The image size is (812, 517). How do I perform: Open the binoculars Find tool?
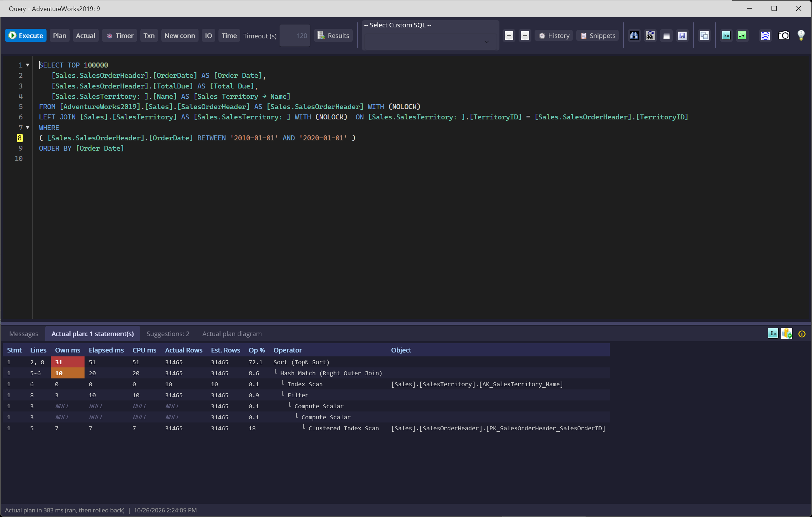pos(634,36)
